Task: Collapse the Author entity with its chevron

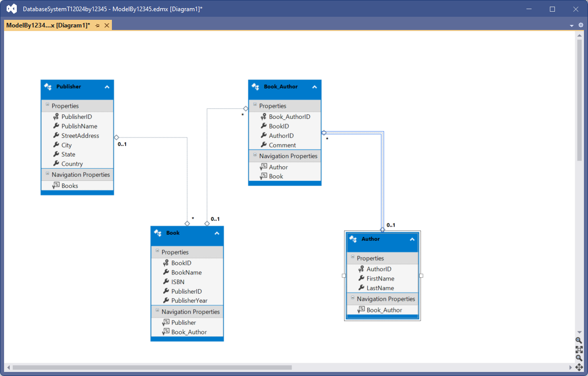Action: tap(412, 239)
